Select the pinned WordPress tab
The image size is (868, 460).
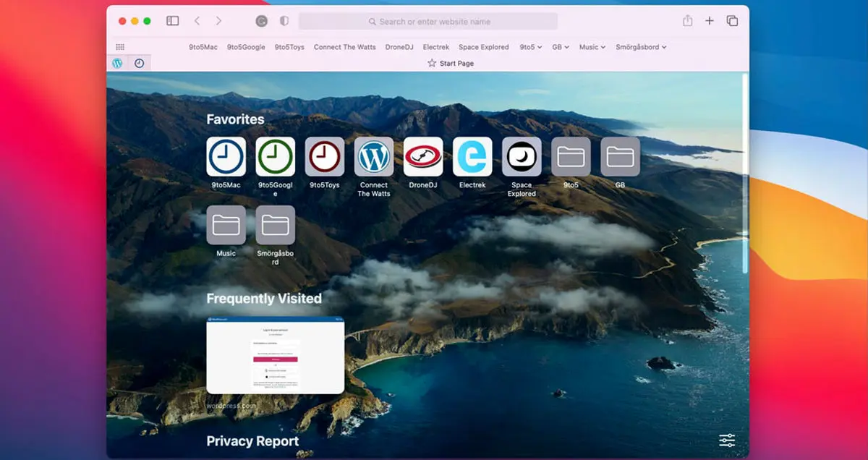tap(117, 63)
